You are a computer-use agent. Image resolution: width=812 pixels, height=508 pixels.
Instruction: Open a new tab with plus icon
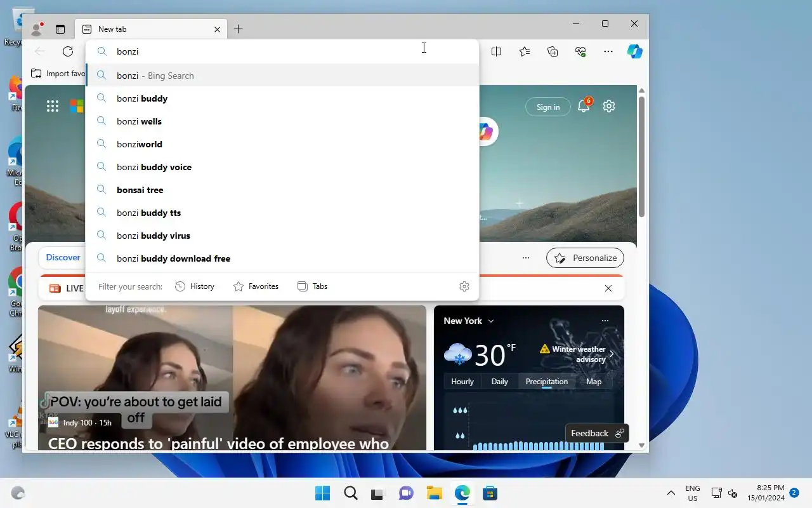click(238, 29)
